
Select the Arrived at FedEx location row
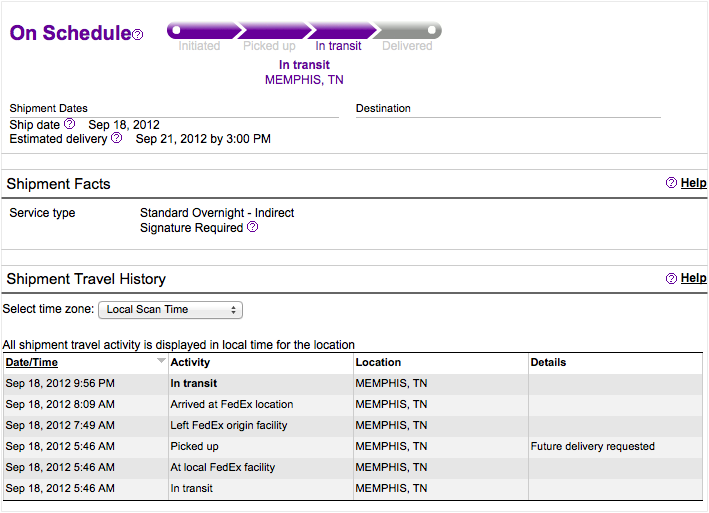click(x=353, y=405)
